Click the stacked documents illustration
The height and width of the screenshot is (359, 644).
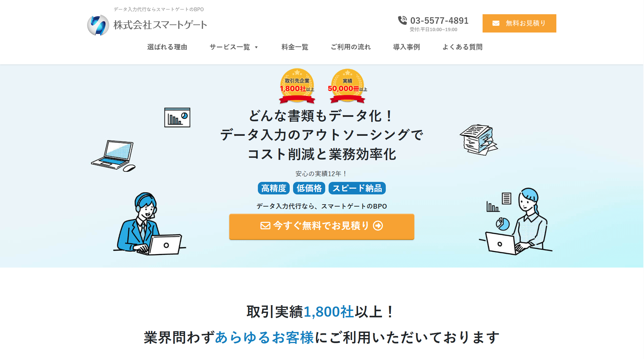tap(479, 140)
